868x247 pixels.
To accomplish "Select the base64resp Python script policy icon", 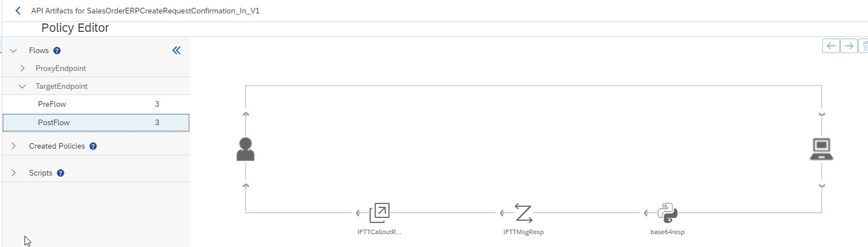I will (x=668, y=213).
